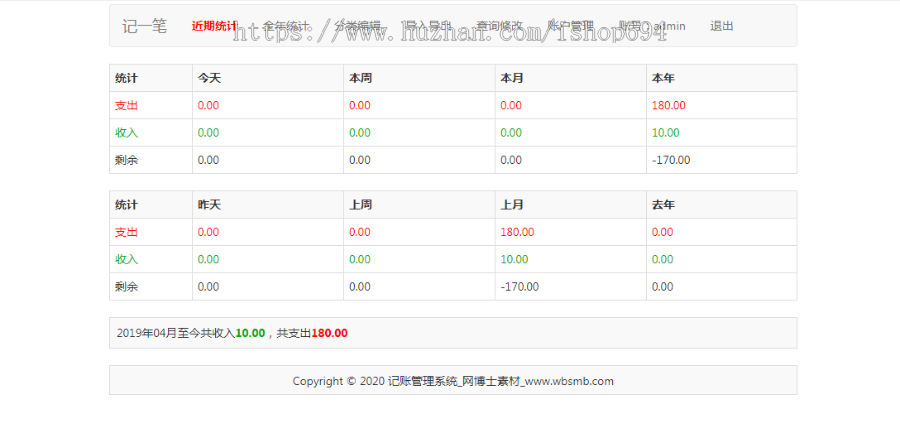This screenshot has height=438, width=900.
Task: Click the 收入 label in the second table
Action: tap(126, 259)
